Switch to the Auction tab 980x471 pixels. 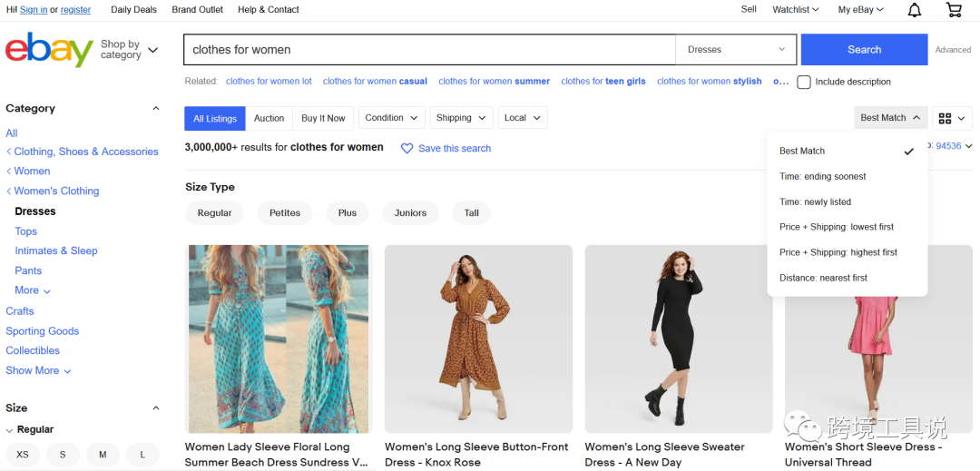pos(269,118)
